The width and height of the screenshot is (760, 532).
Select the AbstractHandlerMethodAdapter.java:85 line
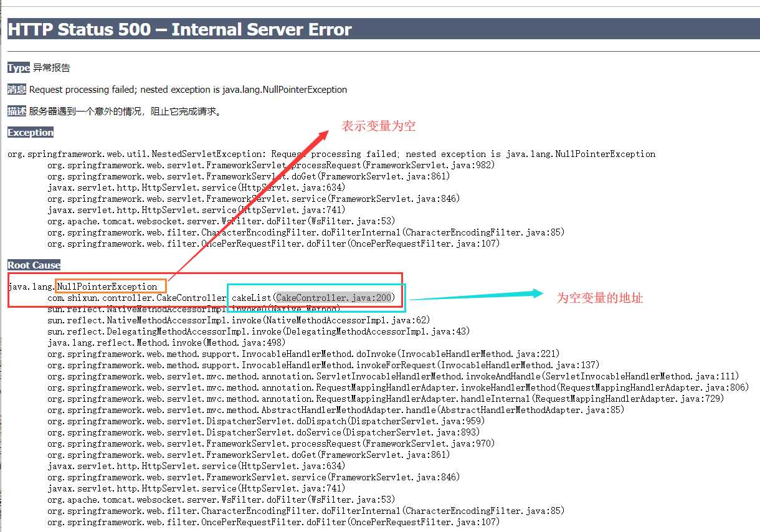coord(336,410)
